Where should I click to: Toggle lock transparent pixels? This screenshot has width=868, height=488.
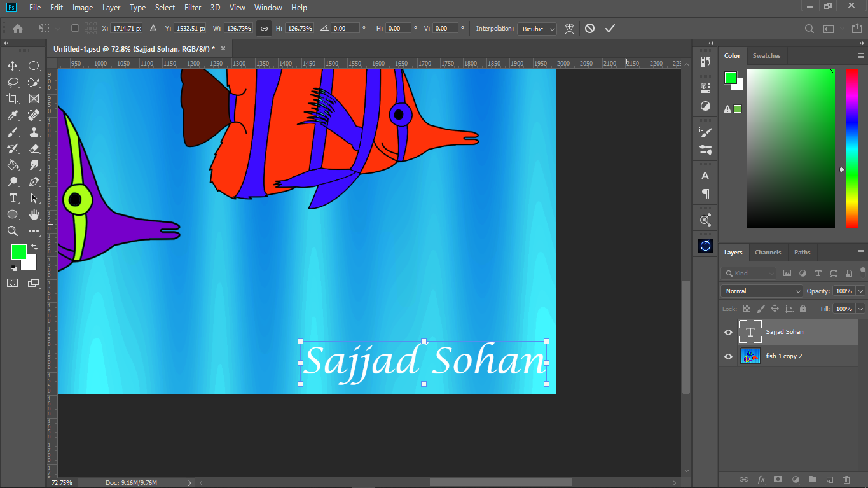pos(747,309)
